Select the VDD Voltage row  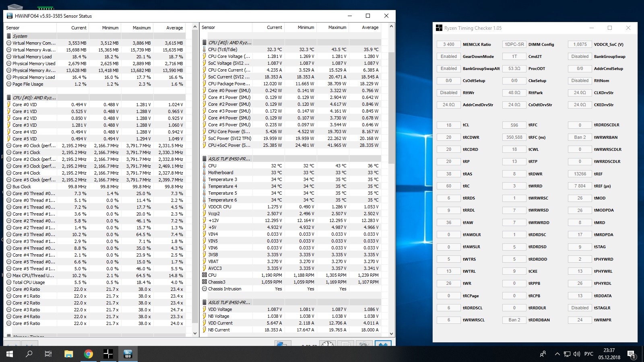[x=291, y=309]
